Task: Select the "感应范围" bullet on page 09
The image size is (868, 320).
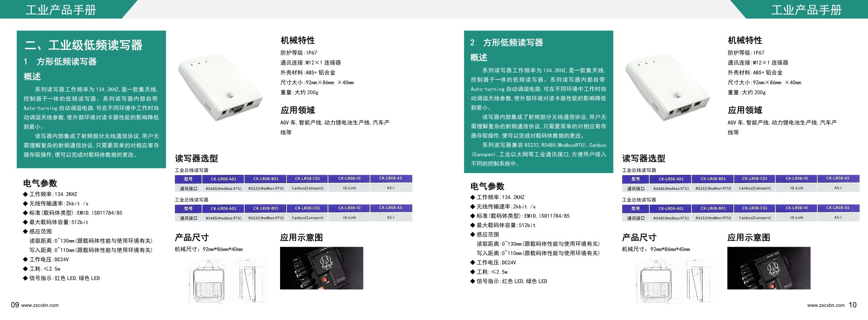Action: coord(37,231)
